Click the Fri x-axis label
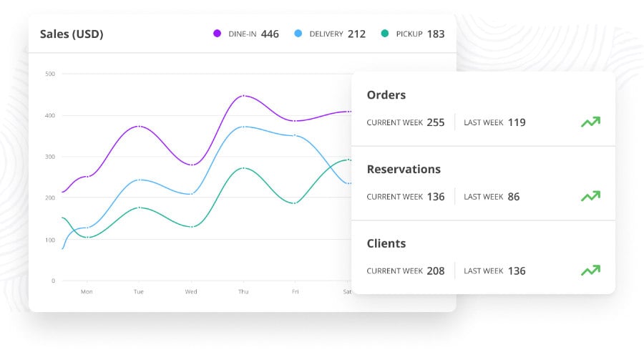This screenshot has height=355, width=644. pos(296,292)
